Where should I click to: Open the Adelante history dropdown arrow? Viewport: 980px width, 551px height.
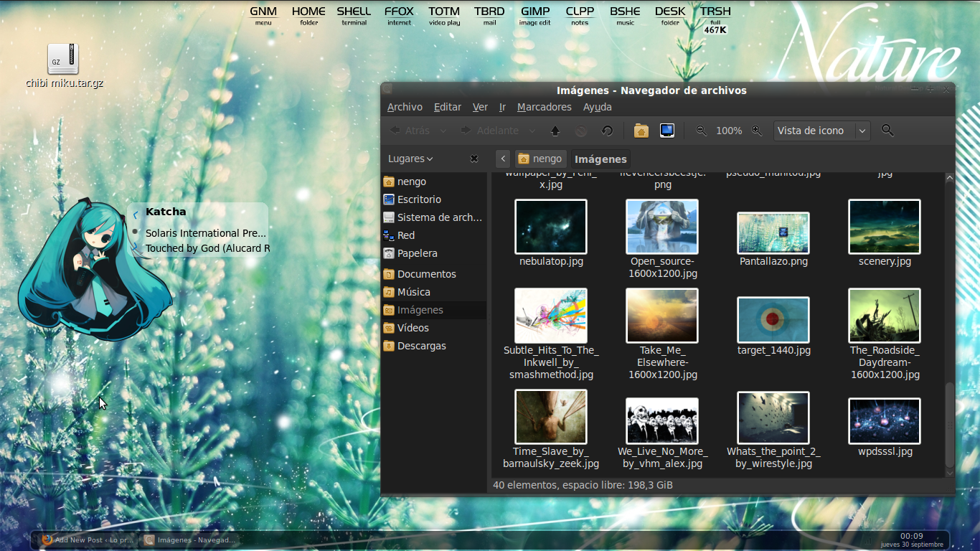click(532, 131)
